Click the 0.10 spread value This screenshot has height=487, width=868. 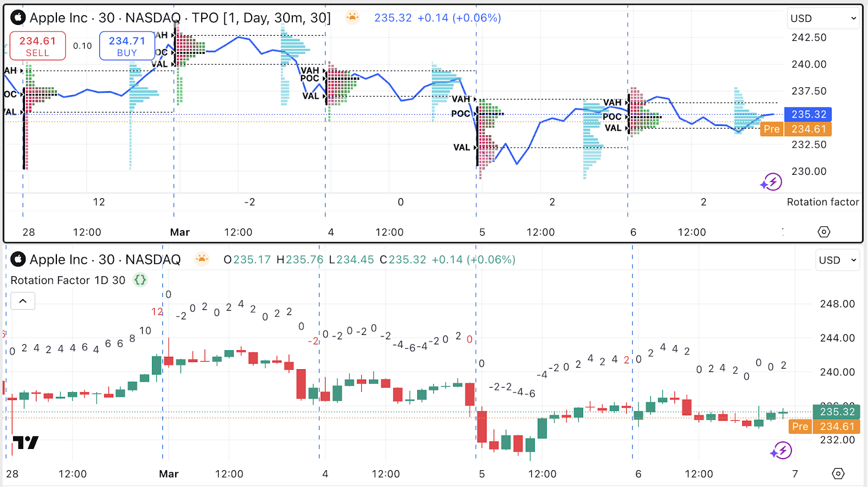[x=82, y=46]
